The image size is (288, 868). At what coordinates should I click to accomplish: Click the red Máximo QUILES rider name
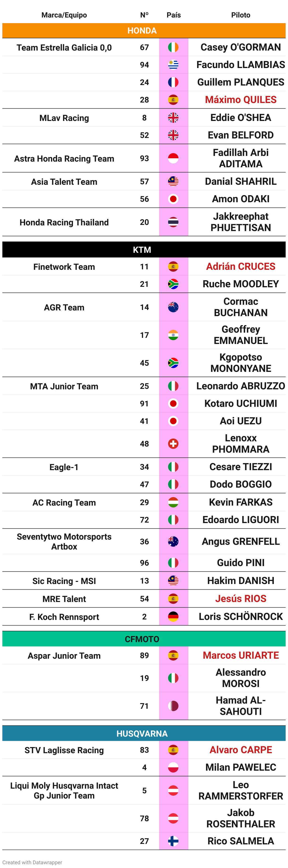tap(241, 100)
